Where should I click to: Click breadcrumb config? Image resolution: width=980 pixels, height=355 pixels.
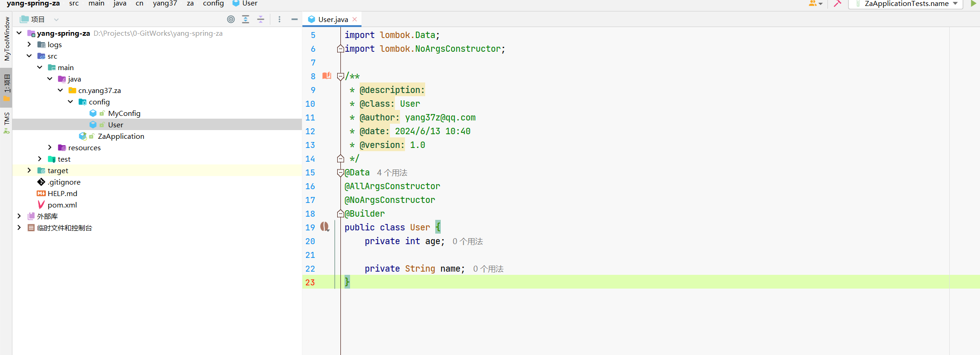[x=214, y=3]
